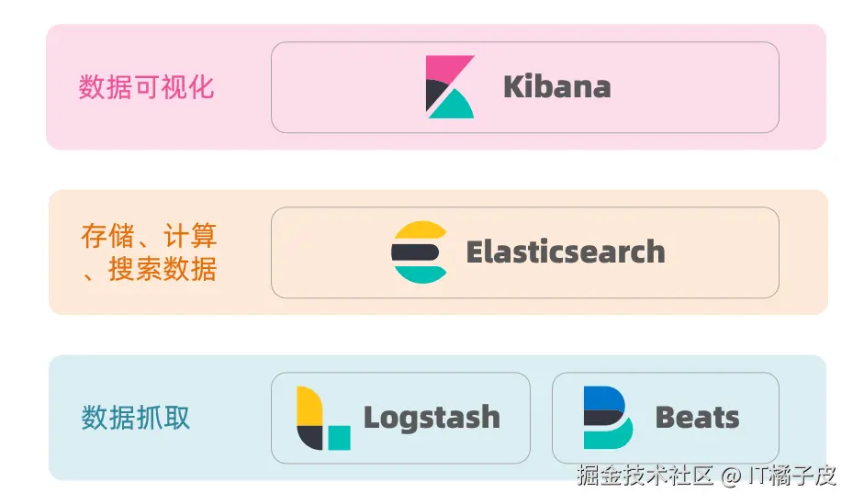Click the 存储、计算 text line
Screen dimensions: 853x504
pyautogui.click(x=149, y=236)
